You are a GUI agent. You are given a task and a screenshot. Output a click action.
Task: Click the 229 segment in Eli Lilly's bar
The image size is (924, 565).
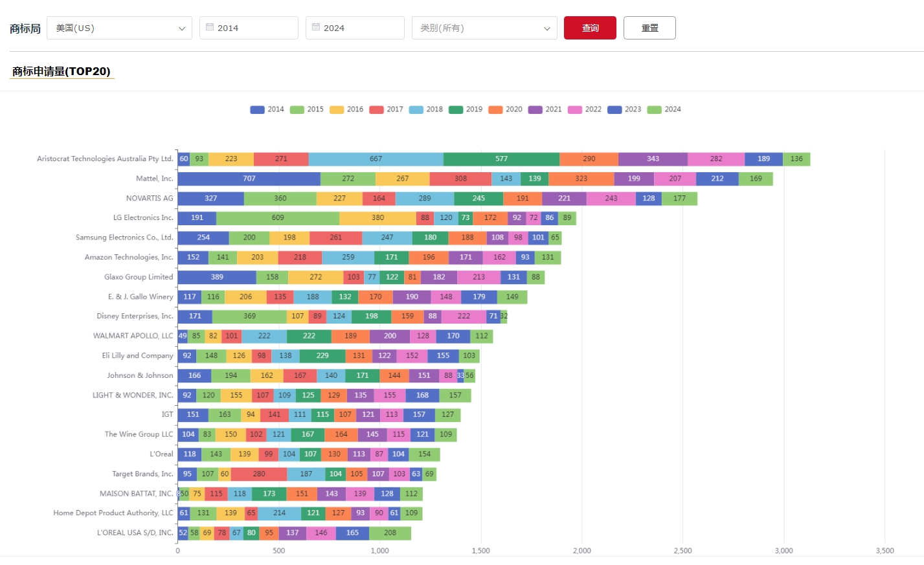tap(322, 356)
